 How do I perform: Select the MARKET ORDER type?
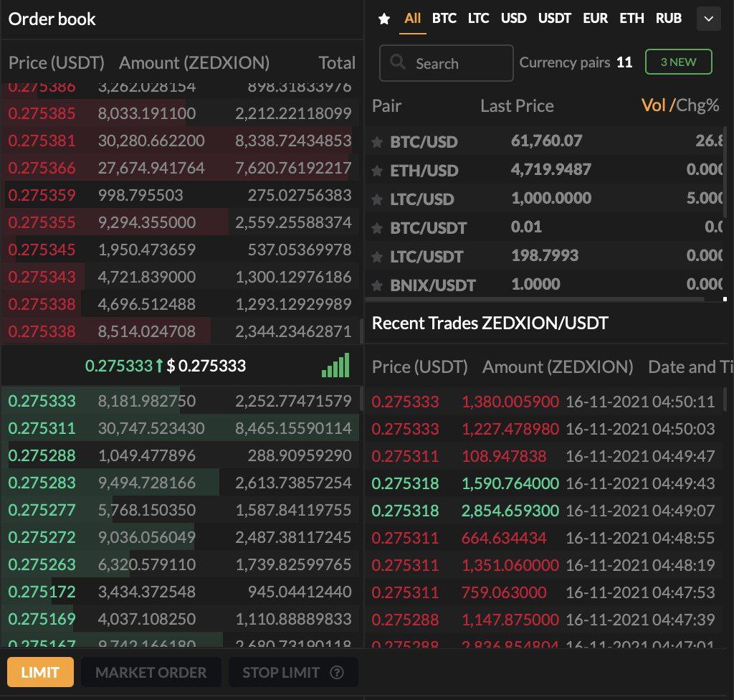click(x=151, y=672)
